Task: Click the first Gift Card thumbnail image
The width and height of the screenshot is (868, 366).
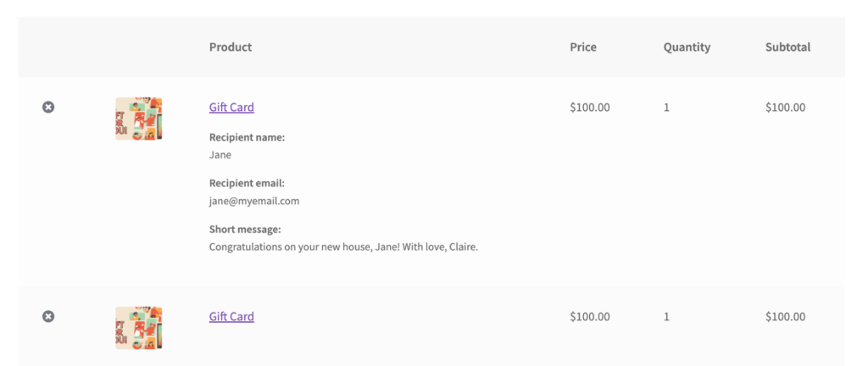Action: pyautogui.click(x=139, y=119)
